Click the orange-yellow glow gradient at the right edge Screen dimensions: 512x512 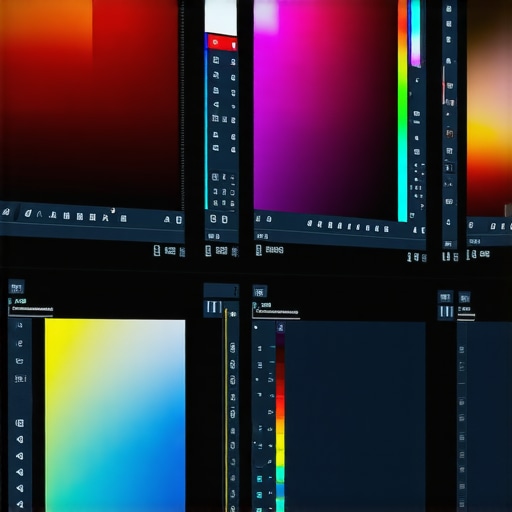coord(489,108)
